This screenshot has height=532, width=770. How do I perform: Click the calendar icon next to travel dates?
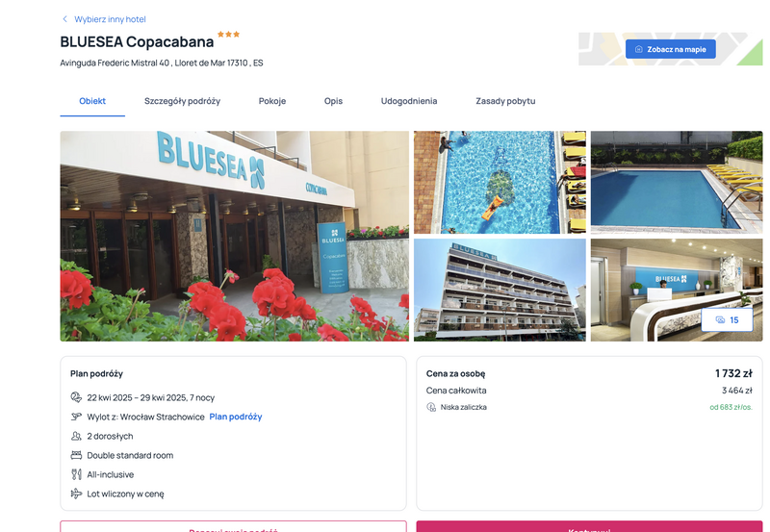click(76, 397)
